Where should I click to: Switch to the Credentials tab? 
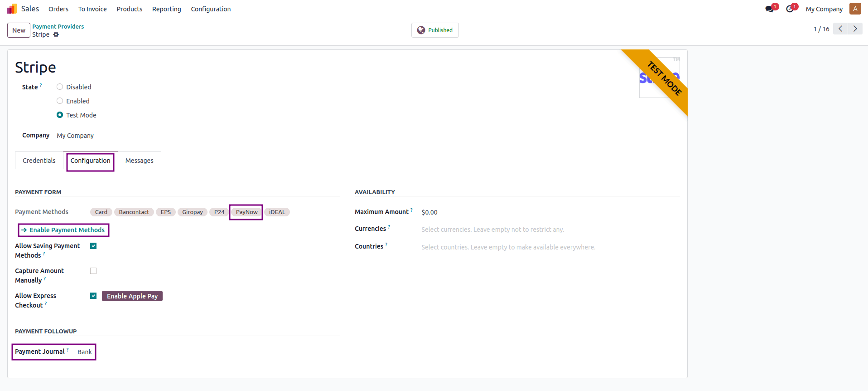click(39, 161)
